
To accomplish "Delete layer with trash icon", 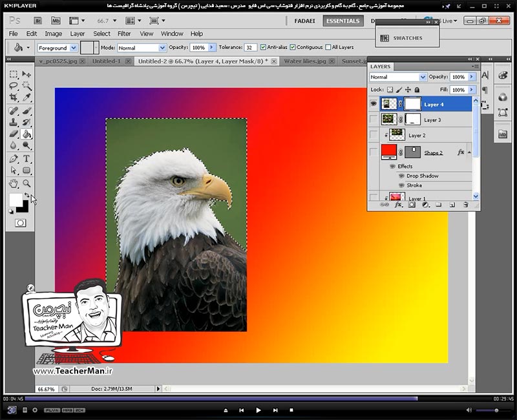I will click(x=465, y=205).
